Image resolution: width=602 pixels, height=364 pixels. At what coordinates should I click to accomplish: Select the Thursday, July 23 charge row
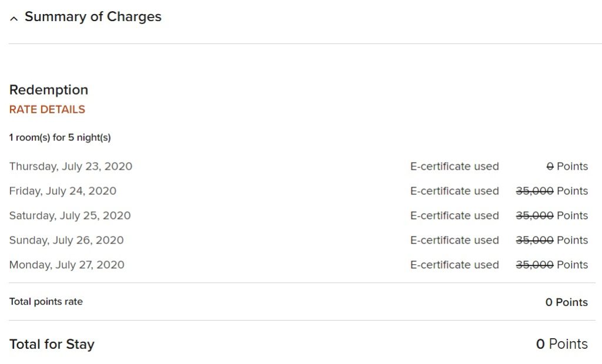click(71, 166)
